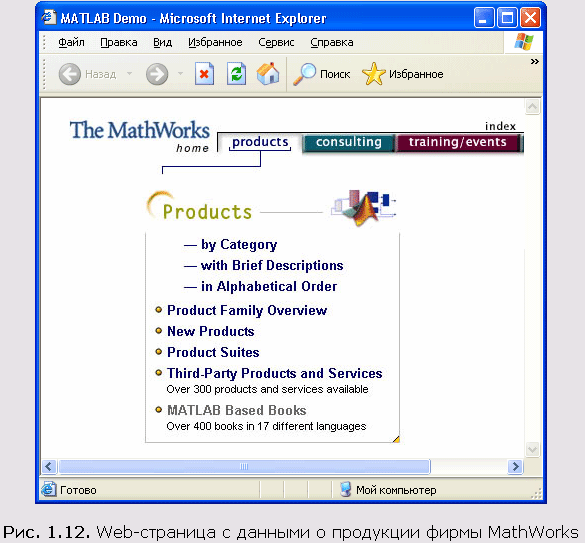Expand hidden toolbar items chevron
The width and height of the screenshot is (585, 543).
tap(535, 61)
